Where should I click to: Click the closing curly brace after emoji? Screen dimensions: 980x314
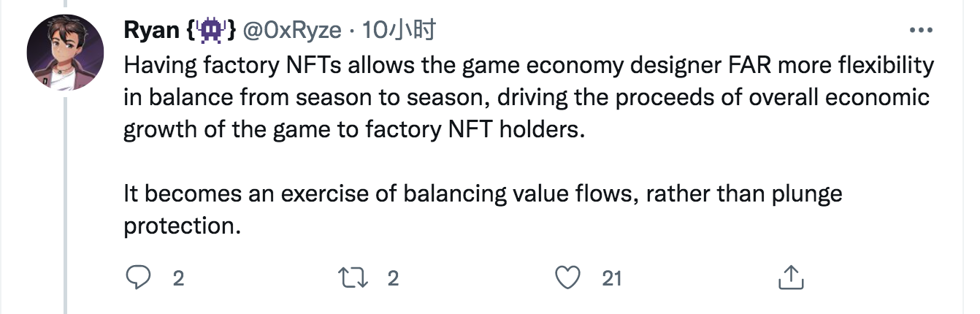tap(231, 30)
